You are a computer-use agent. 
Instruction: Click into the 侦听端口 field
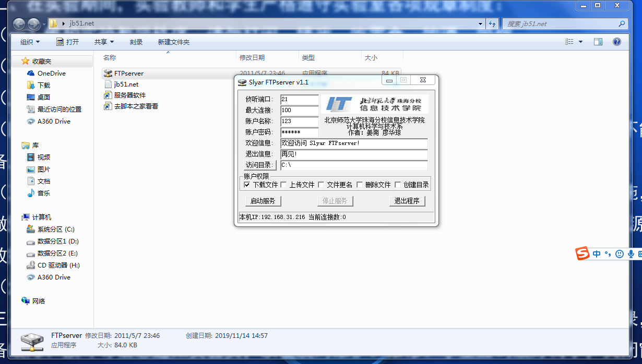(300, 99)
